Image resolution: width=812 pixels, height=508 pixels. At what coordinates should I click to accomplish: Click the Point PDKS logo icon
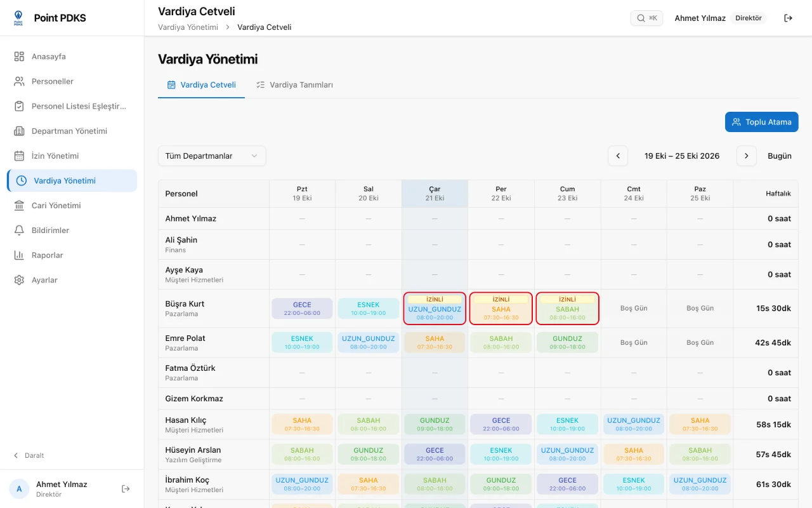(18, 18)
